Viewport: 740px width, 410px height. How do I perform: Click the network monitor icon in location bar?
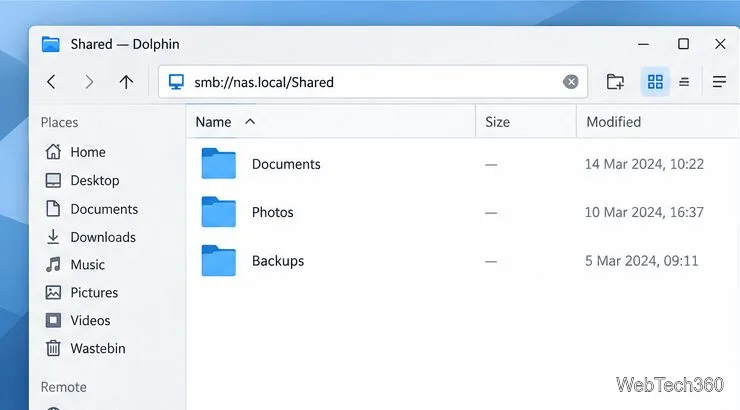177,82
